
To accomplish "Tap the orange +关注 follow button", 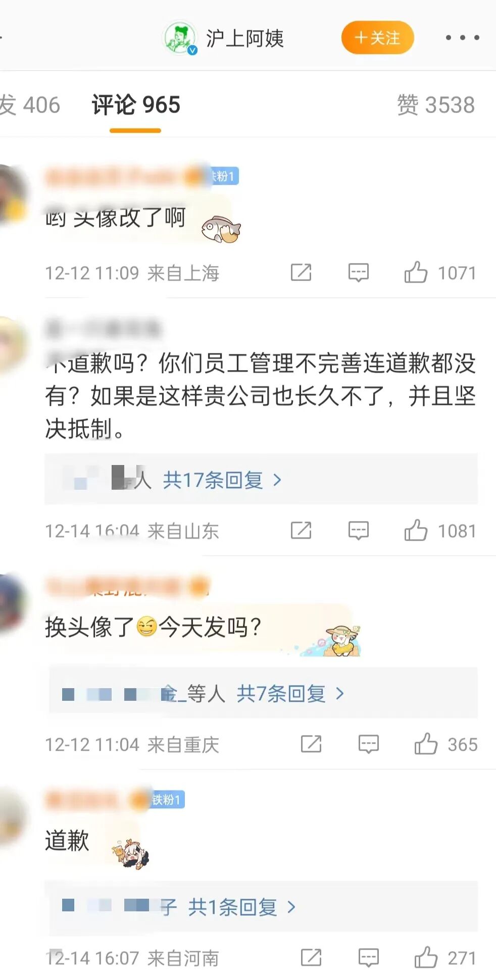I will (x=378, y=37).
